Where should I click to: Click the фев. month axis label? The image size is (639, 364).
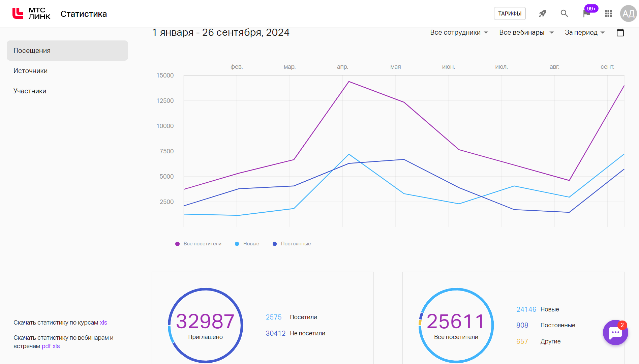click(237, 67)
